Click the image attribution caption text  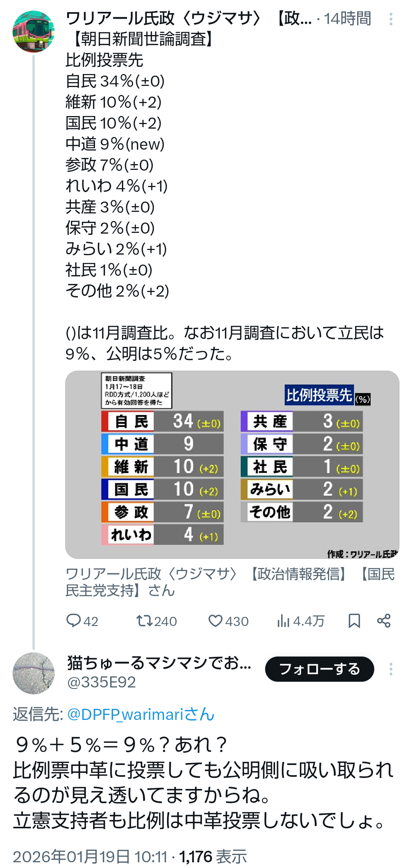pyautogui.click(x=230, y=582)
